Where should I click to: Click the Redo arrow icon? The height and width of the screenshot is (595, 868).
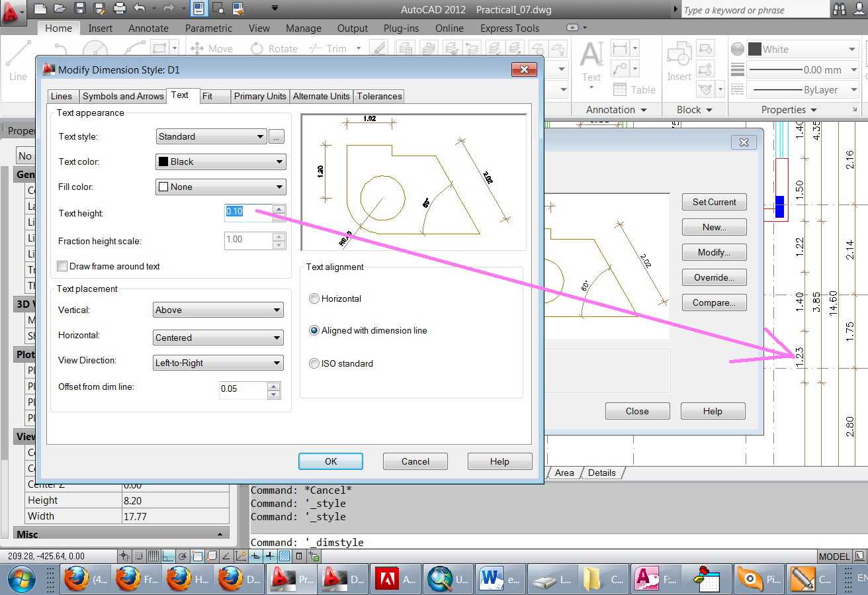[169, 9]
